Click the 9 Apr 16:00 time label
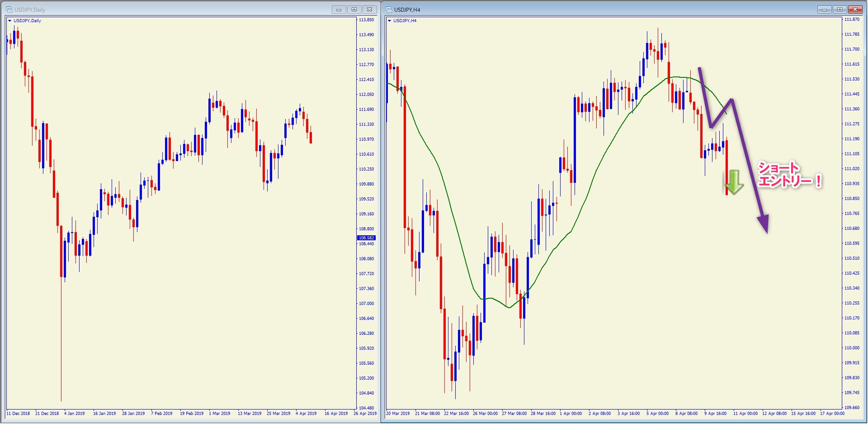This screenshot has height=424, width=868. pos(716,414)
